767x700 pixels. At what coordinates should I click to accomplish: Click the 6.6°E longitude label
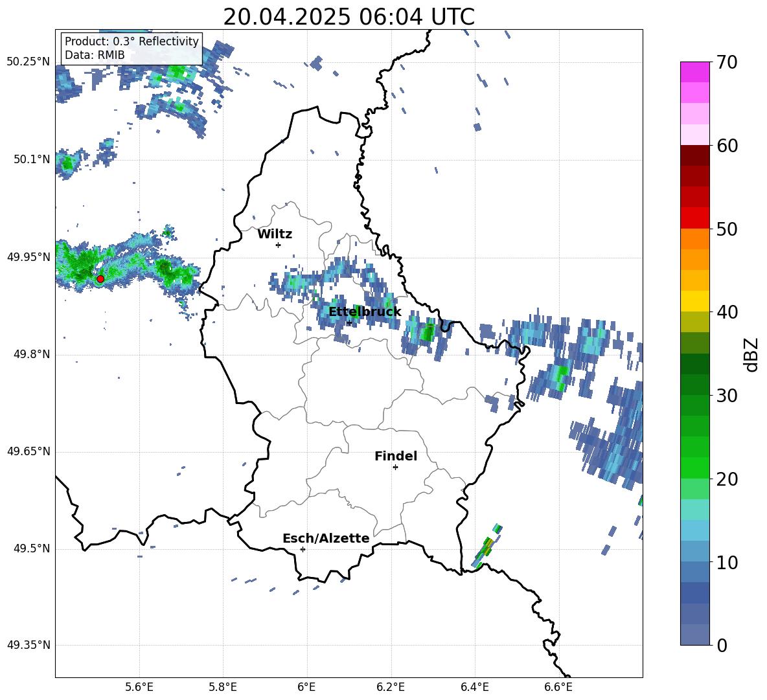(558, 687)
